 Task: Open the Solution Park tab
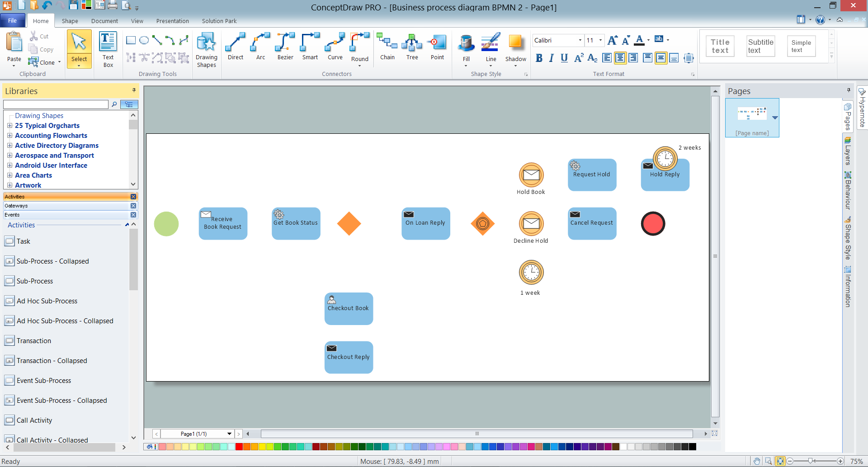[x=219, y=21]
